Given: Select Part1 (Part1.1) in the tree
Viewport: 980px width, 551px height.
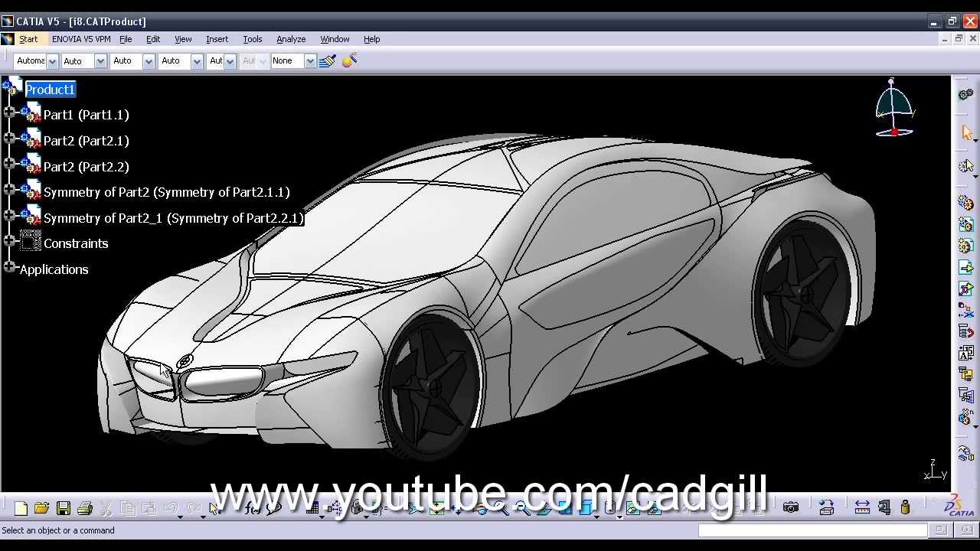Looking at the screenshot, I should 87,115.
